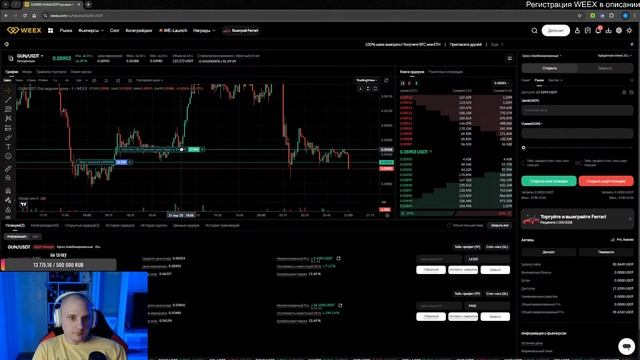The height and width of the screenshot is (360, 640).
Task: Open chart settings gear at time axis
Action: pyautogui.click(x=387, y=215)
